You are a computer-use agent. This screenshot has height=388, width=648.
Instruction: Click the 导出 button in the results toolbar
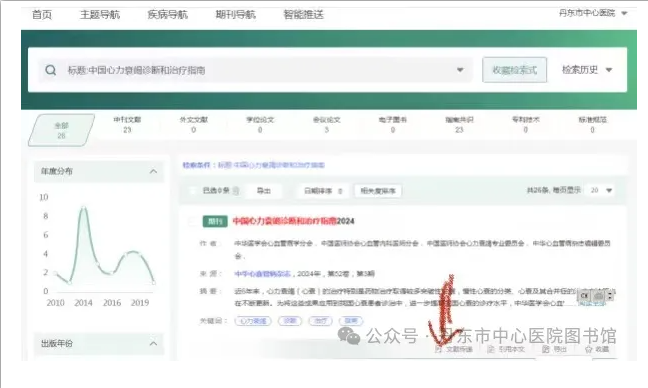[x=264, y=191]
